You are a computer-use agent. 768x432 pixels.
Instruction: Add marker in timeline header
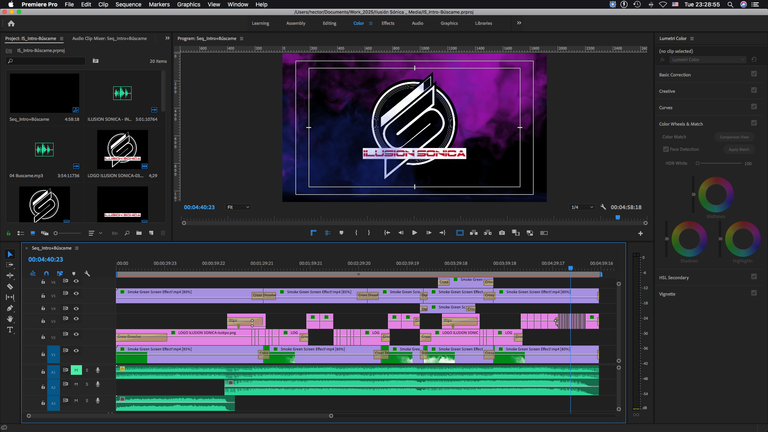point(73,273)
